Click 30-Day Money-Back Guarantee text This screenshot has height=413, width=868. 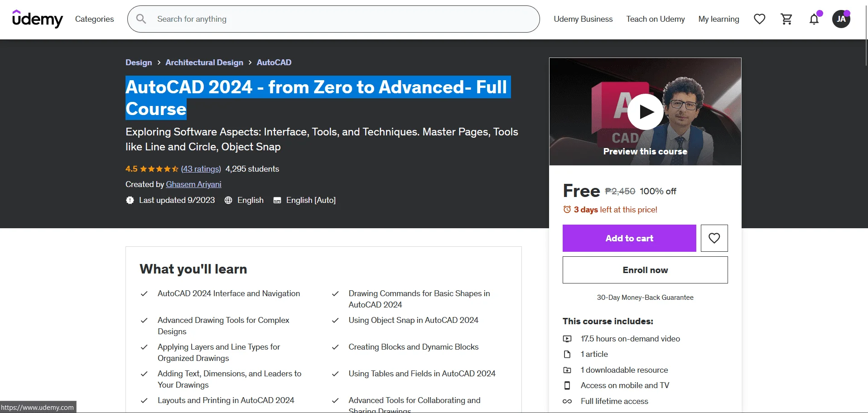[645, 298]
